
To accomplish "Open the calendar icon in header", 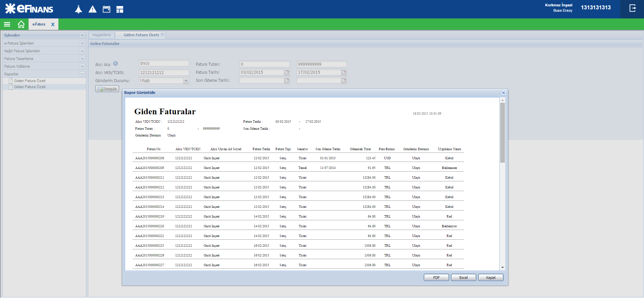I will (x=106, y=9).
